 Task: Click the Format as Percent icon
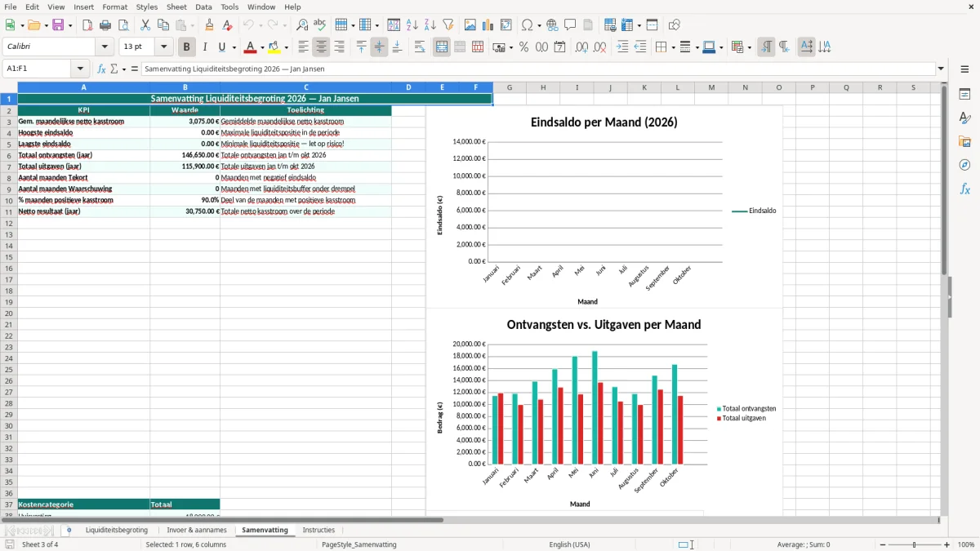coord(523,47)
